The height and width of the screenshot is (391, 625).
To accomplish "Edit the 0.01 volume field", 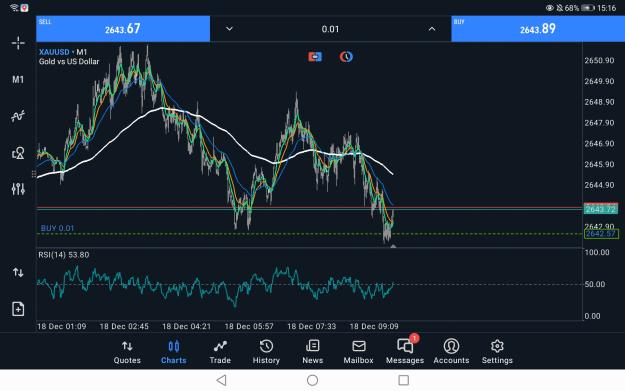I will 330,29.
